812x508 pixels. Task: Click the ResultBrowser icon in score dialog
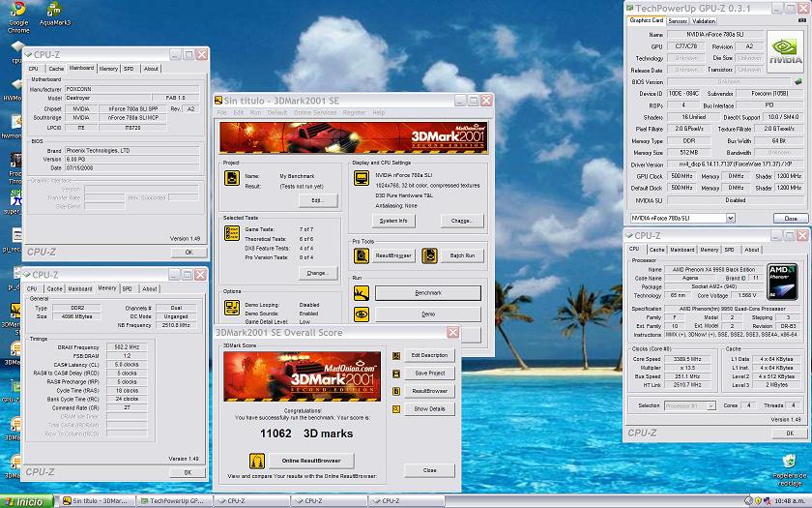pos(396,391)
